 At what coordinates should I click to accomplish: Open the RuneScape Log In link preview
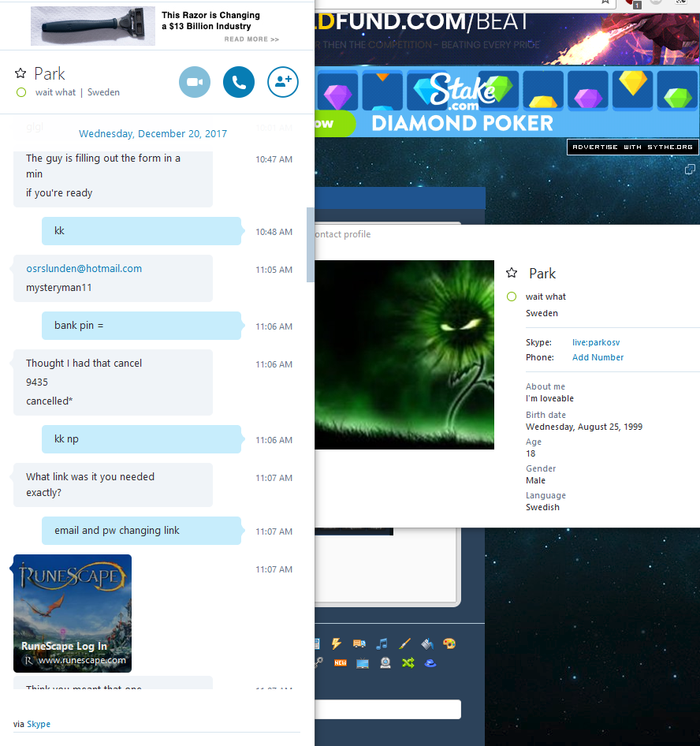[x=73, y=614]
